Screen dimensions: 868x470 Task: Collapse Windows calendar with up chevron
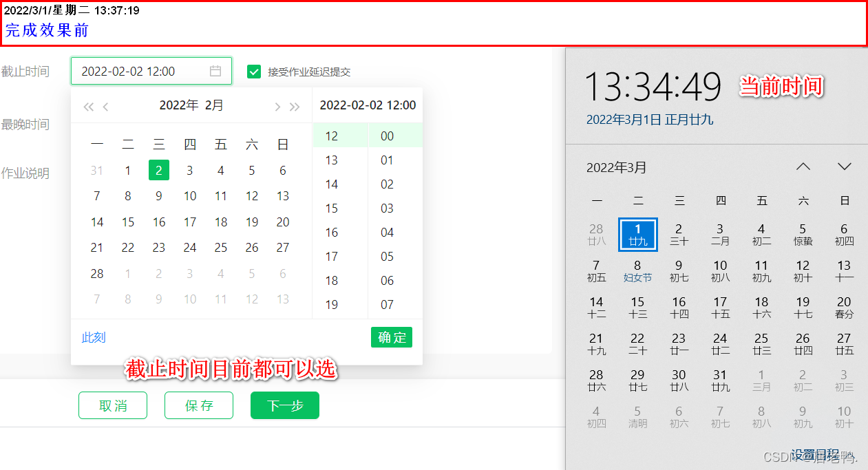803,166
